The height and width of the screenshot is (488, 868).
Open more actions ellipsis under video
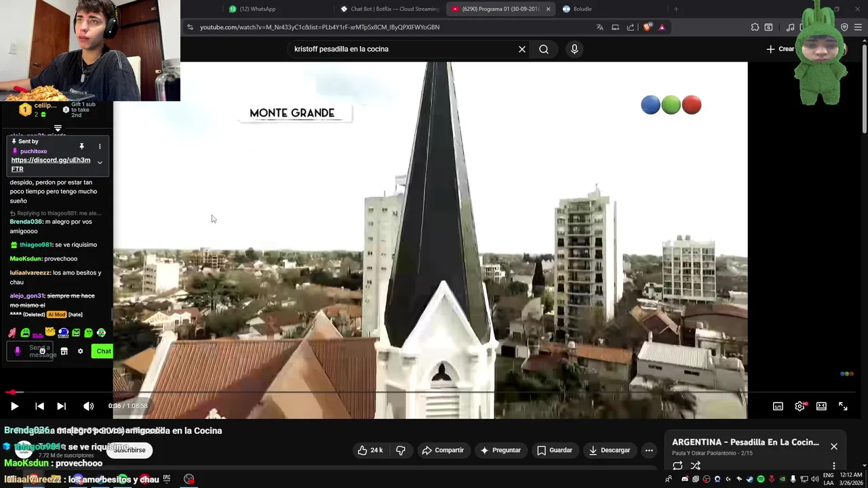click(649, 450)
